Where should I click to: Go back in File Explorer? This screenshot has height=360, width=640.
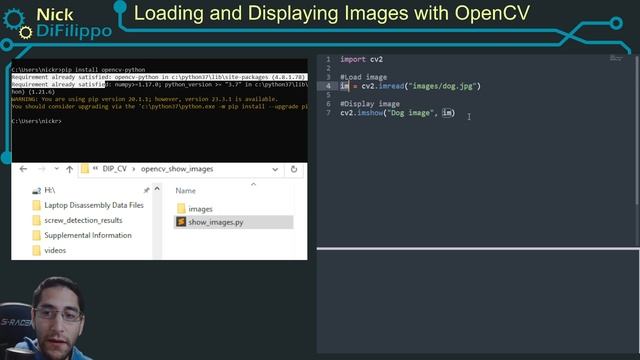[23, 169]
